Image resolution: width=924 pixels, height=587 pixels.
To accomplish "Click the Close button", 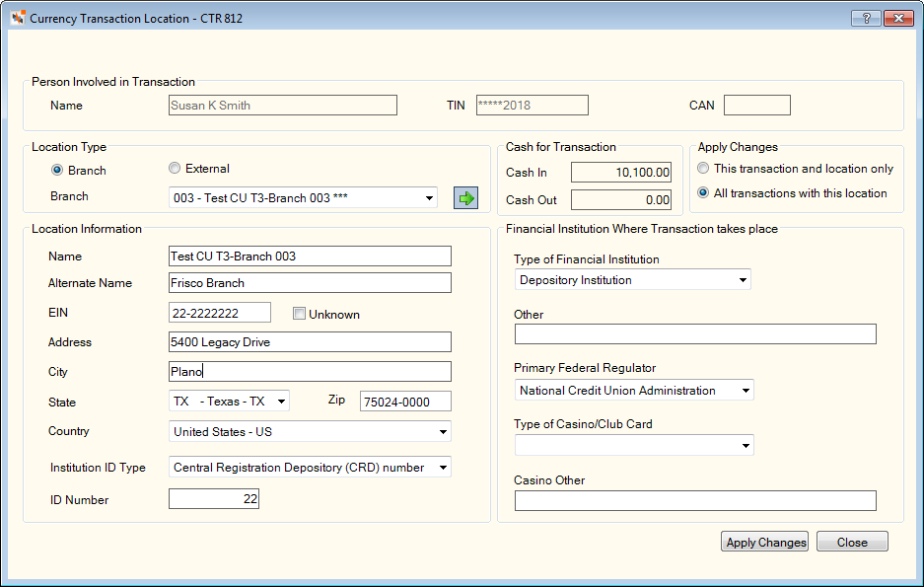I will (852, 542).
